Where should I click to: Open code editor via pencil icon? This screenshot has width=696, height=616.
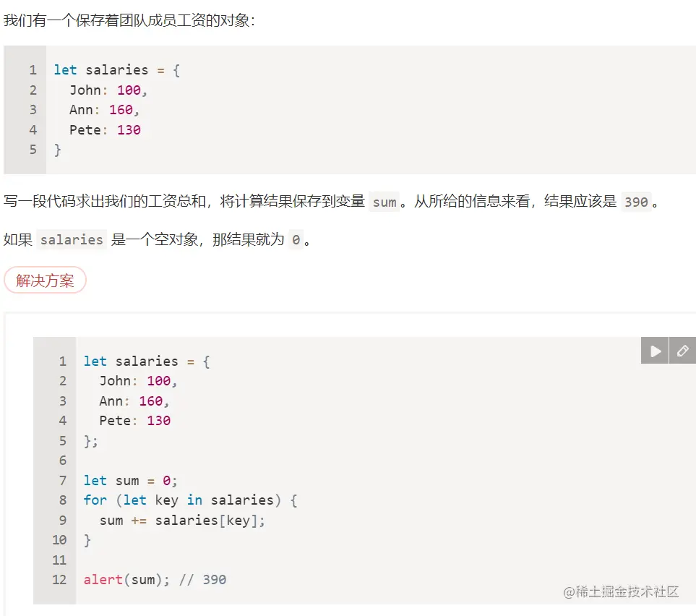coord(682,351)
